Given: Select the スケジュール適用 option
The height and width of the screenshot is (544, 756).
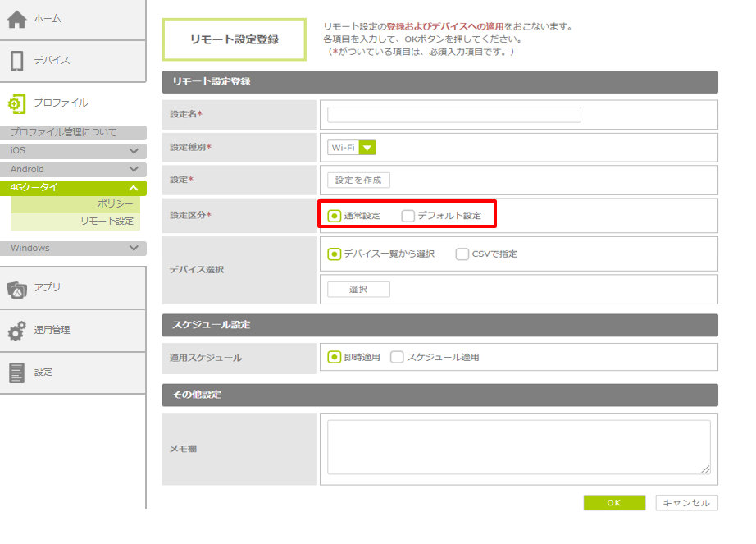Looking at the screenshot, I should (398, 358).
